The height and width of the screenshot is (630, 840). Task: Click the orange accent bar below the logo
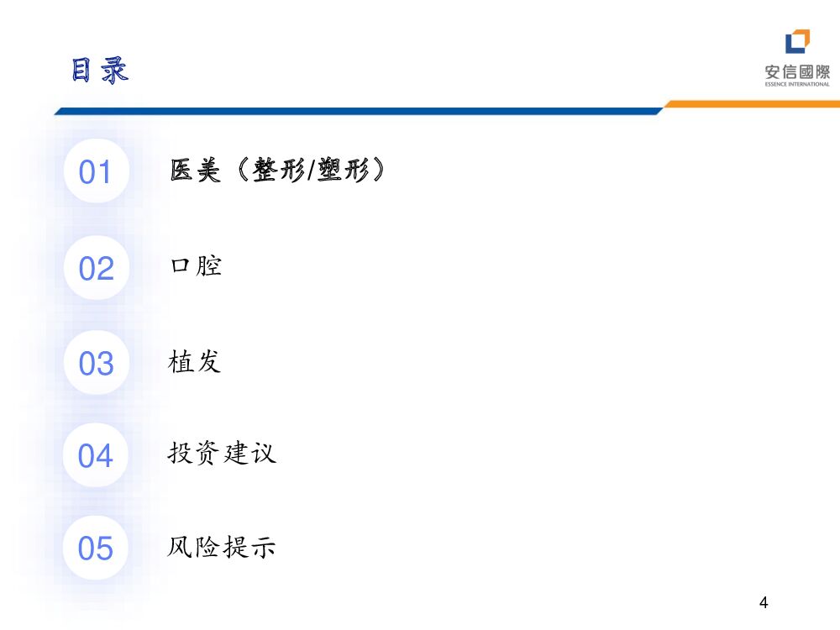click(x=752, y=104)
